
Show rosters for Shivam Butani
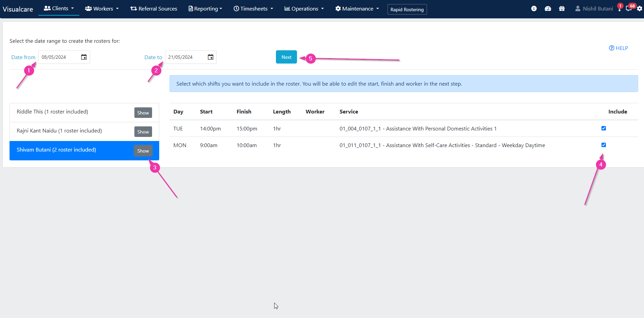[143, 151]
